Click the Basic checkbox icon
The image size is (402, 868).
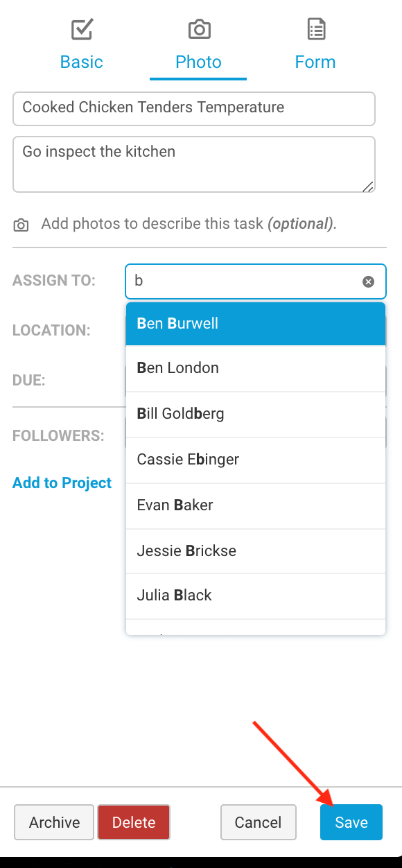tap(82, 30)
